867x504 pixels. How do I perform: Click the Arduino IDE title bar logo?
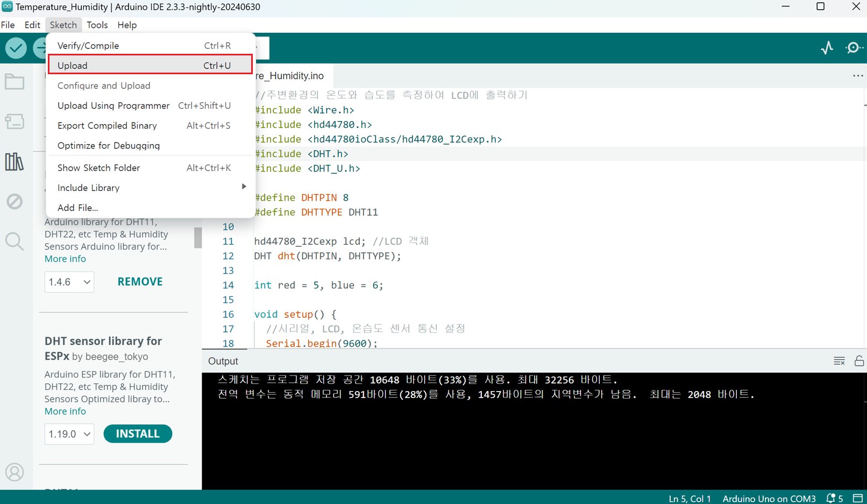(7, 6)
